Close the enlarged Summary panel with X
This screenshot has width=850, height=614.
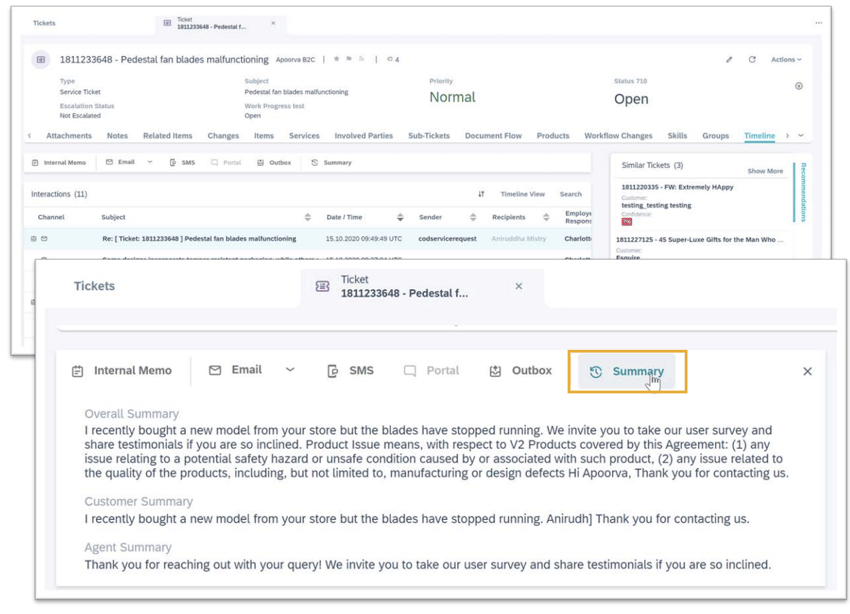[x=807, y=371]
